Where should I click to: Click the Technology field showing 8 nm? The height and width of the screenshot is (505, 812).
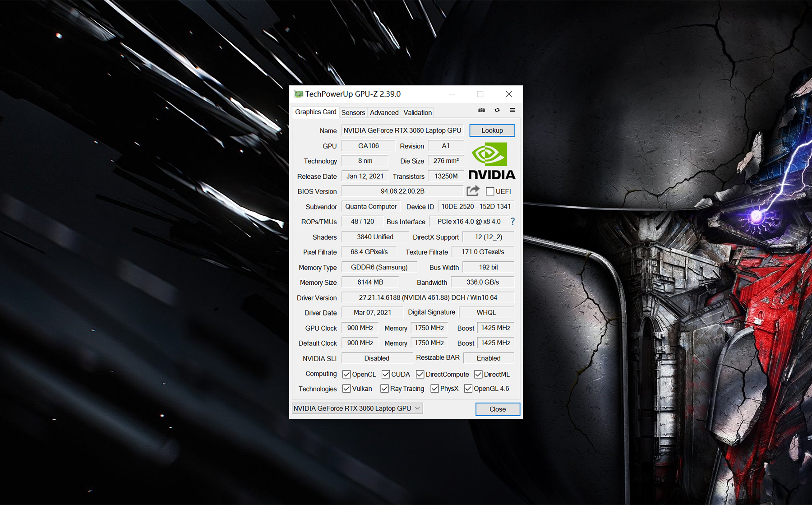coord(365,161)
